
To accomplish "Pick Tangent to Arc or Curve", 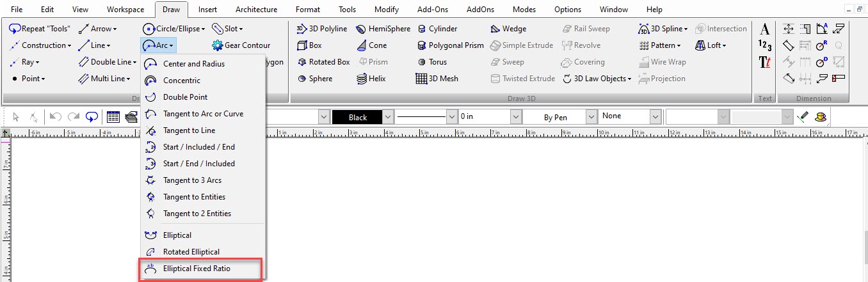I will pos(203,114).
